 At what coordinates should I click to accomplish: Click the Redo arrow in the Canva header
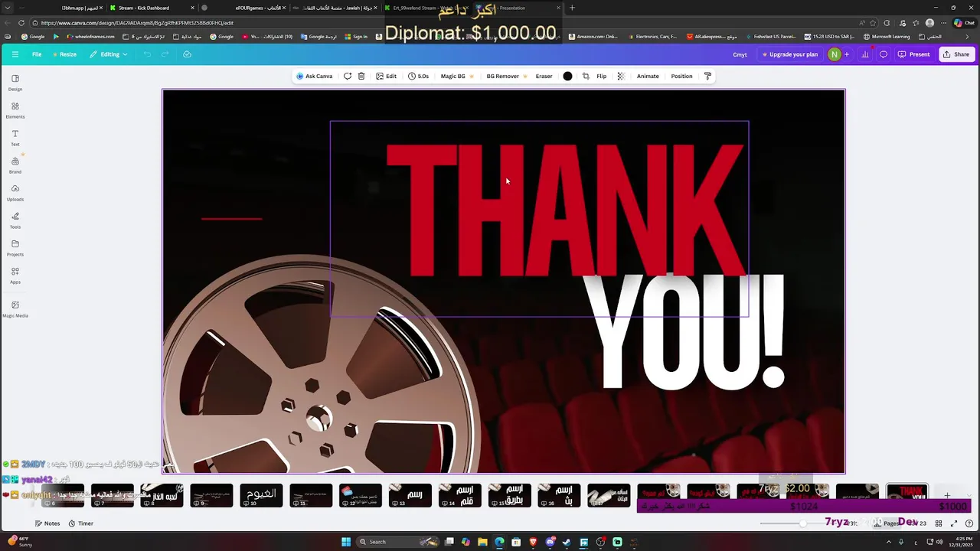pyautogui.click(x=165, y=54)
